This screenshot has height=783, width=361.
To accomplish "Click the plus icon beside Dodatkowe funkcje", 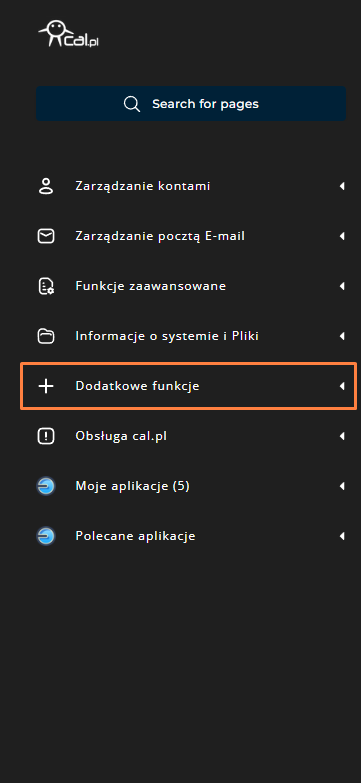I will pos(46,386).
